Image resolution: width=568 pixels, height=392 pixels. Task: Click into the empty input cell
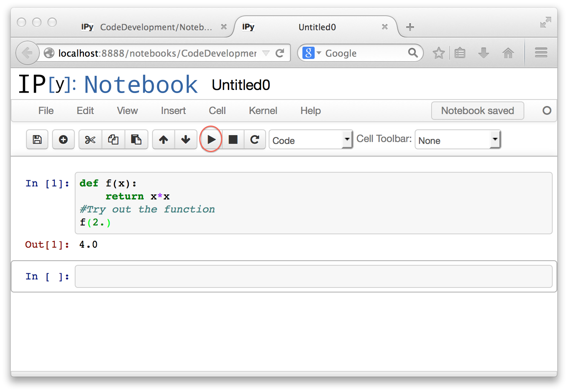point(313,276)
